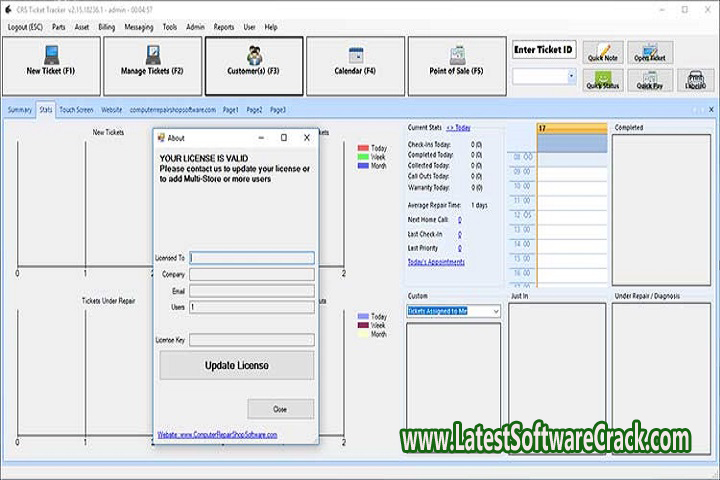Open the Today's Appointments link
Screen dimensions: 720x480
point(436,262)
